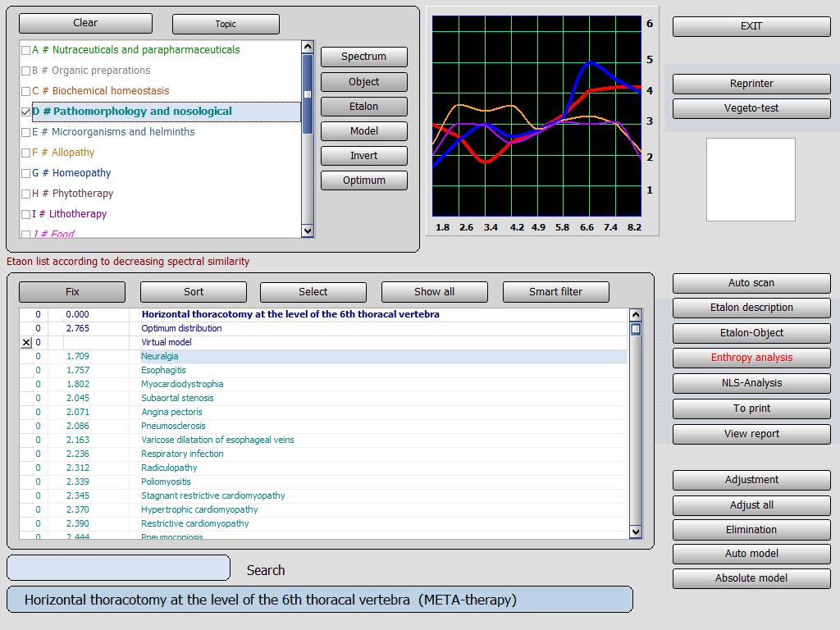Start Auto scan
This screenshot has width=840, height=630.
click(751, 283)
